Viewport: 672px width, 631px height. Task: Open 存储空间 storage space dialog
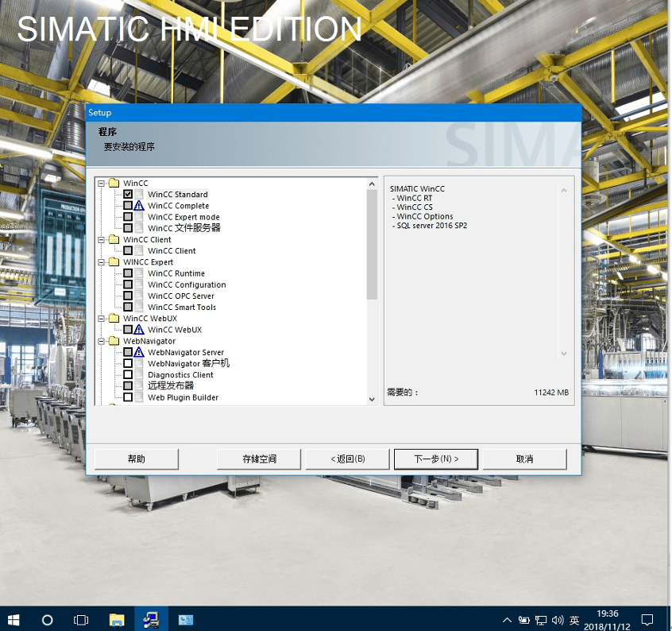pos(259,459)
